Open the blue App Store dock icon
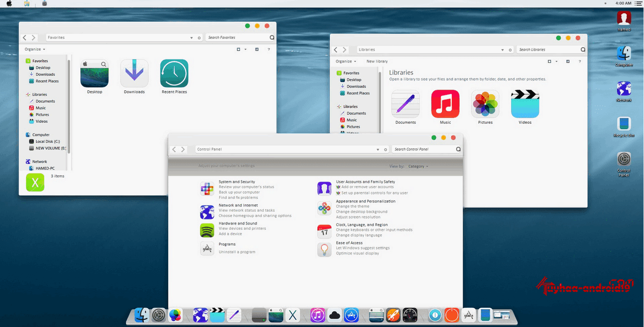This screenshot has width=644, height=327. click(x=351, y=315)
